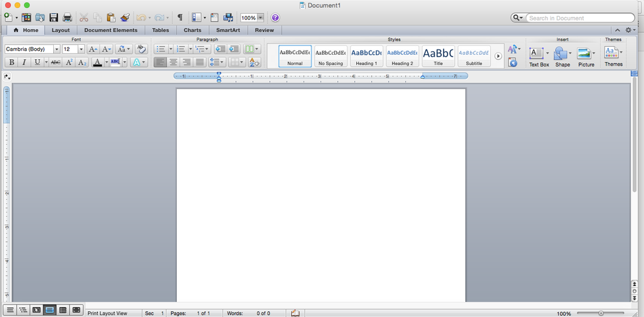Screen dimensions: 644x317
Task: Click the zoom slider in status bar
Action: click(601, 313)
